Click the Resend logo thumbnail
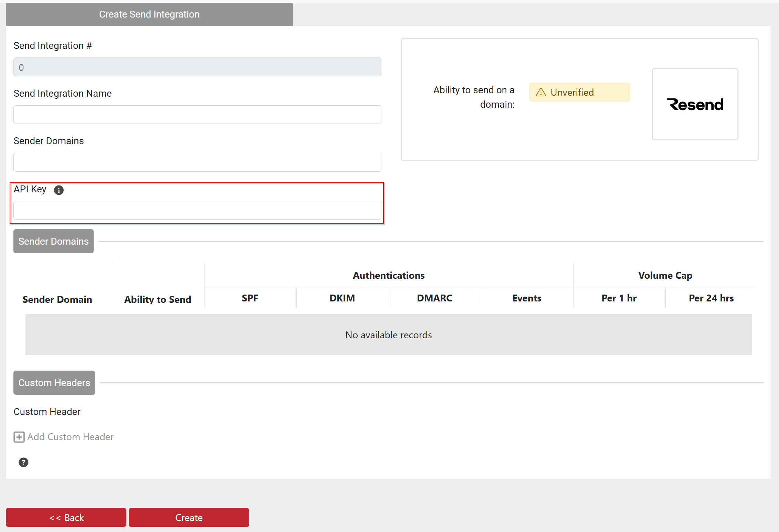 click(695, 104)
